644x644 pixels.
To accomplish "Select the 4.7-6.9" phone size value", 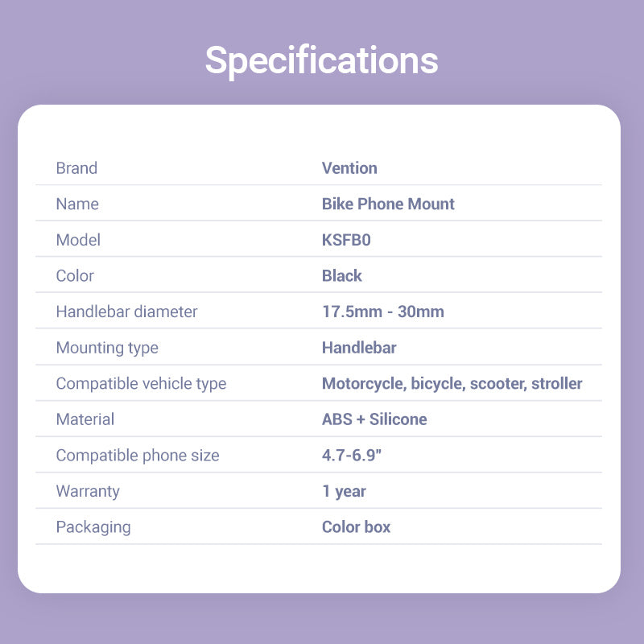I will pyautogui.click(x=351, y=456).
